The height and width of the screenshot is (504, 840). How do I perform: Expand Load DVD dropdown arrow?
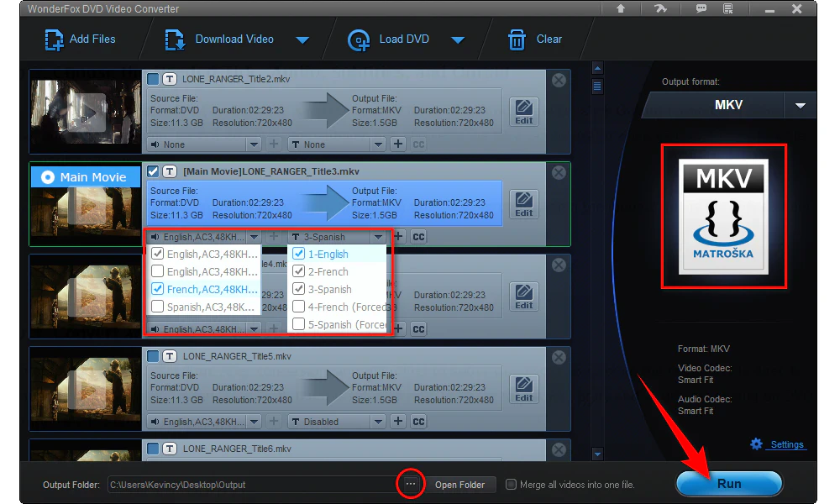pos(458,40)
